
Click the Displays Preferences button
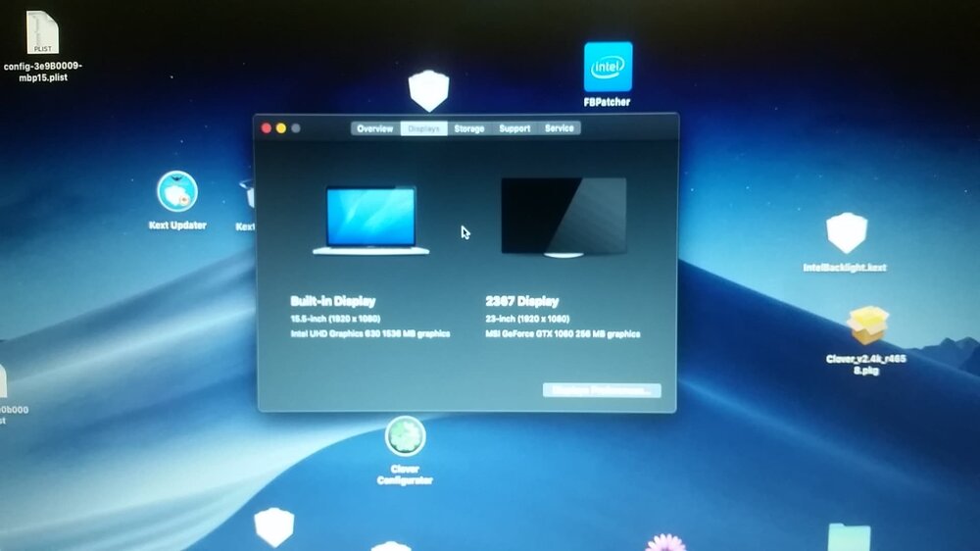[x=602, y=390]
